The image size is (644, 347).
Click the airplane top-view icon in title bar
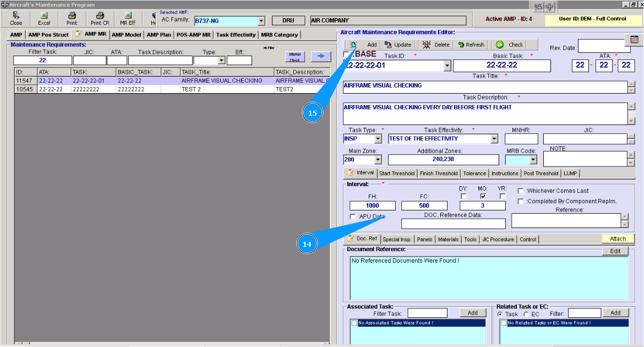549,7
